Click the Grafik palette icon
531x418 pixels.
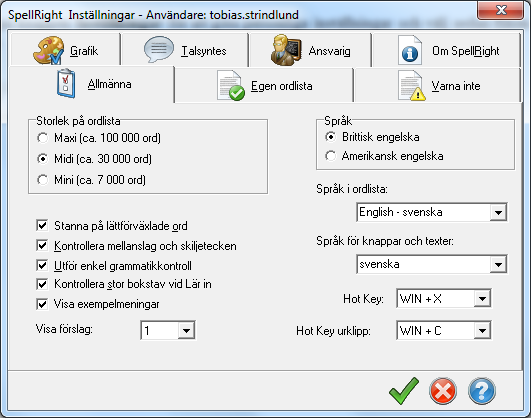[x=48, y=50]
